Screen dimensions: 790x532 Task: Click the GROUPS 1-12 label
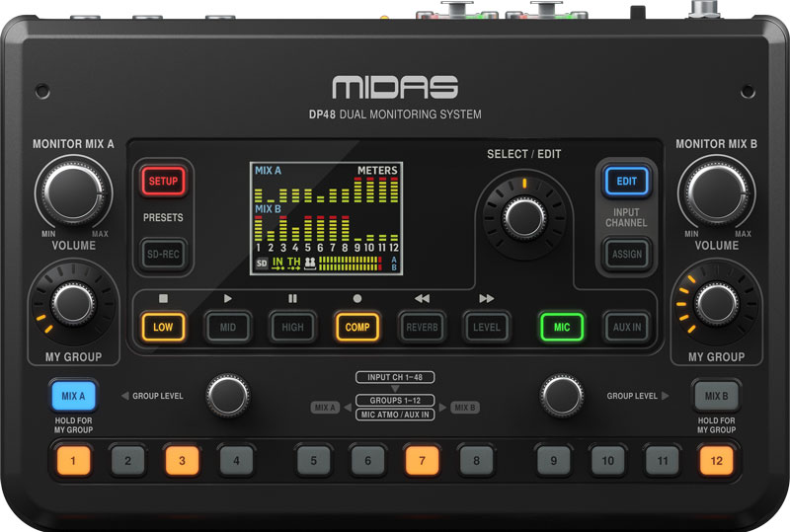point(395,400)
